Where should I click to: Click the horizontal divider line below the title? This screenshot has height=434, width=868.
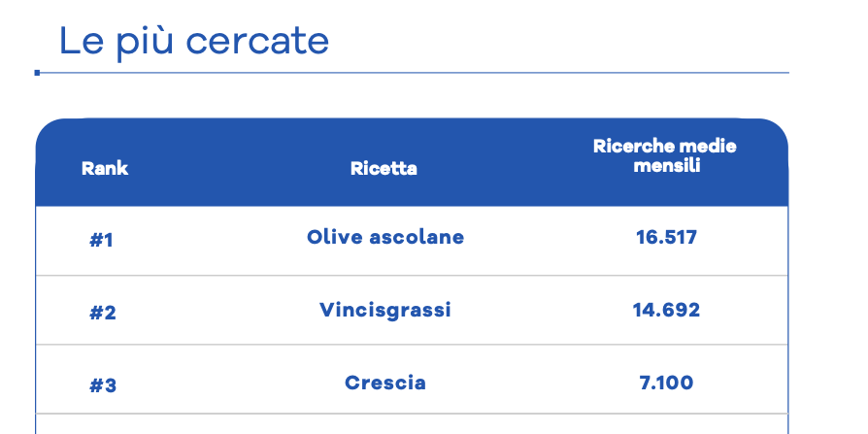(x=412, y=73)
